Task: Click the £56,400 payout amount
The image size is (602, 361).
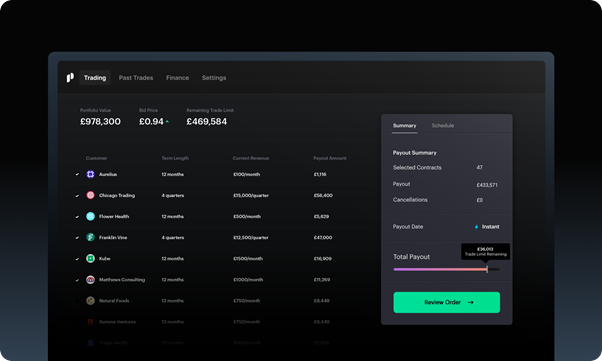Action: click(323, 195)
